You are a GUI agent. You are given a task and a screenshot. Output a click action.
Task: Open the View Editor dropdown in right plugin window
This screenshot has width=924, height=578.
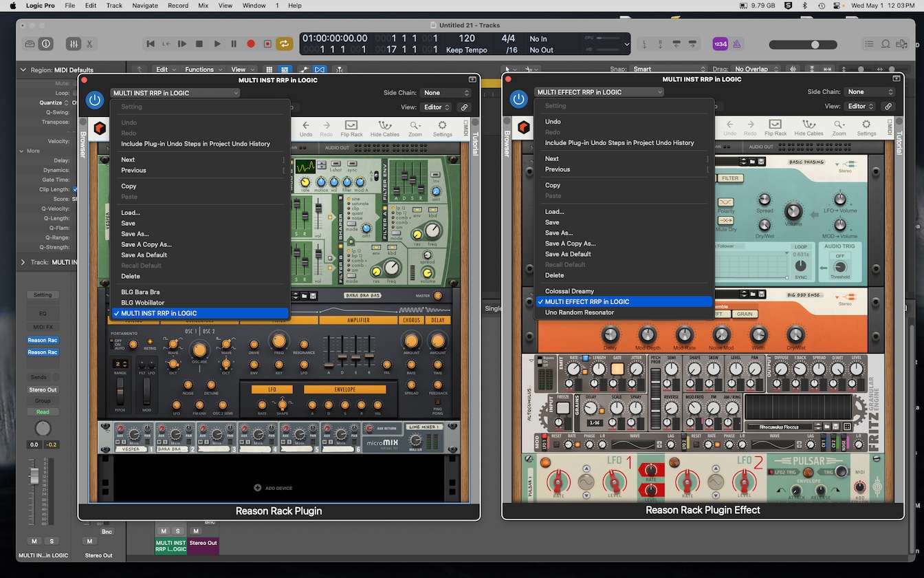pos(860,107)
